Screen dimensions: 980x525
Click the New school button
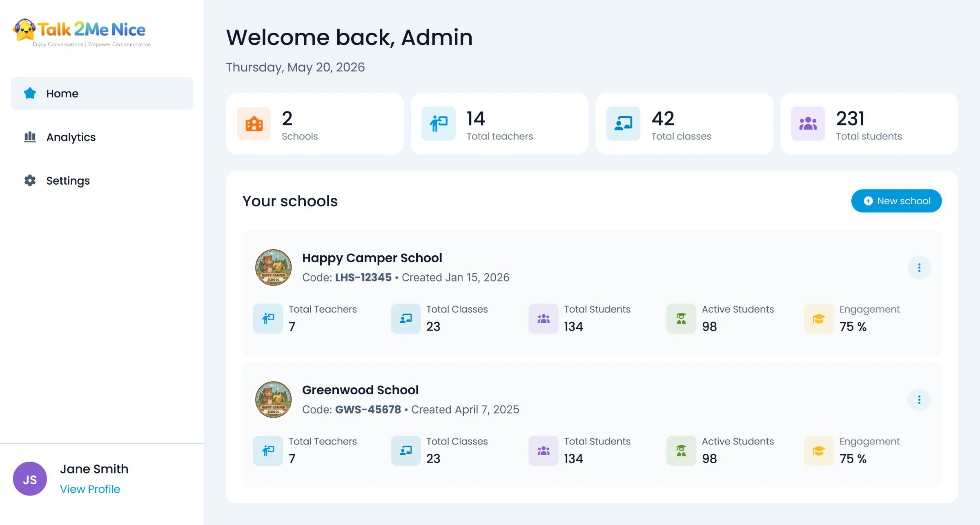(896, 201)
